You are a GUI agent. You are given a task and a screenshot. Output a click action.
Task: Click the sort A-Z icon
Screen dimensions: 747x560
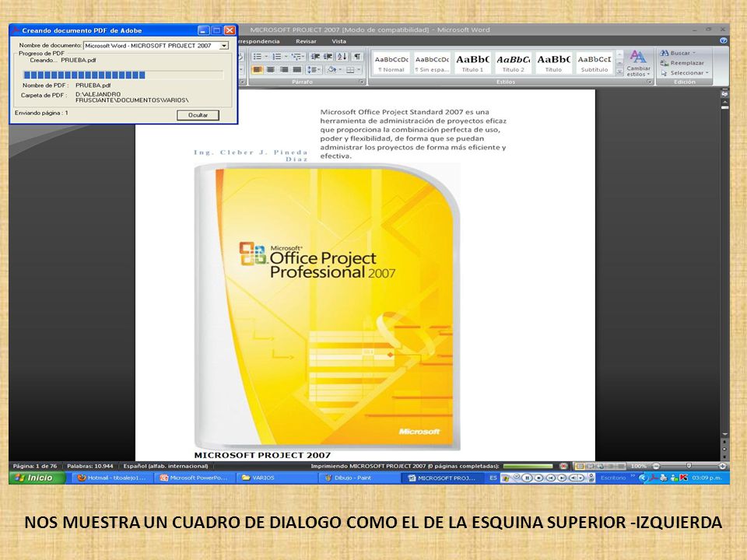click(x=342, y=57)
